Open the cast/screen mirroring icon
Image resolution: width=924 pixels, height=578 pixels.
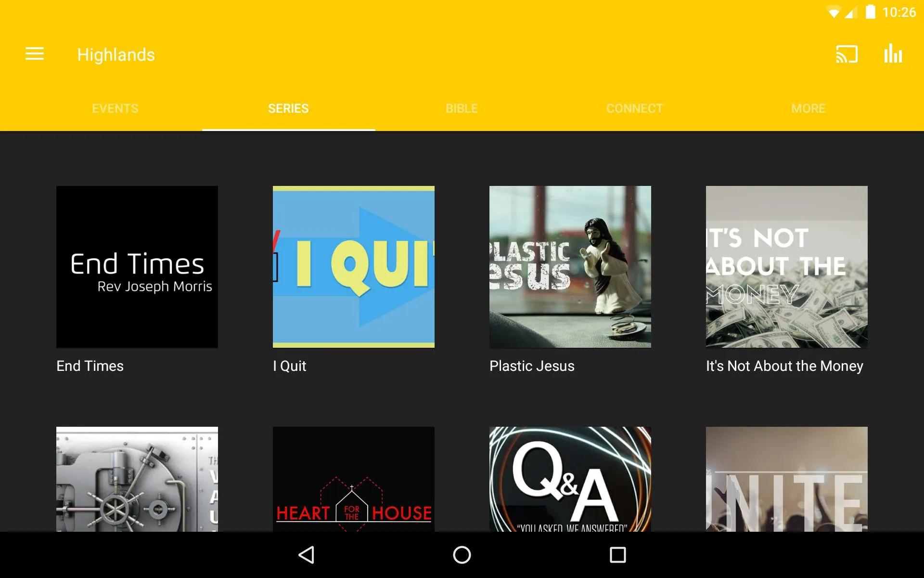tap(848, 54)
